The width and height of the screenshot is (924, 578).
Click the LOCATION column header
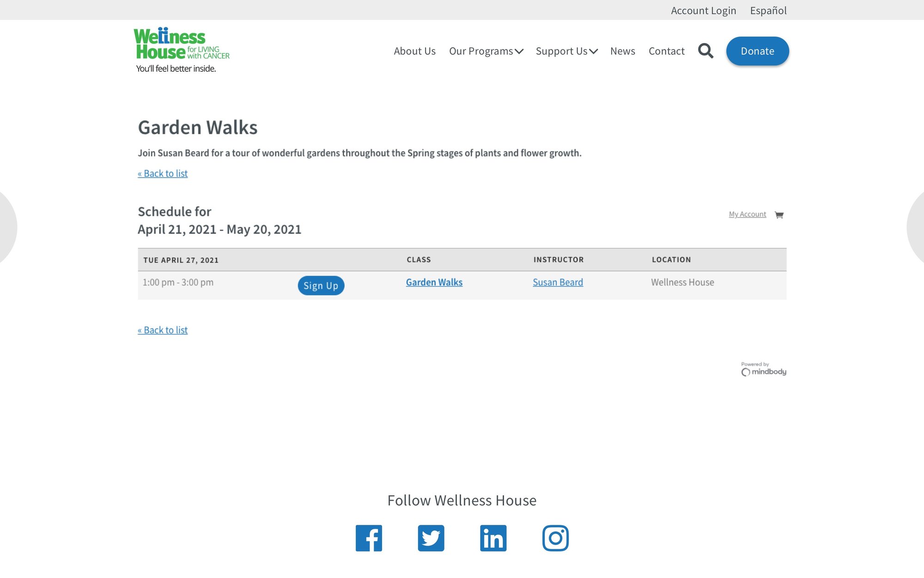point(671,260)
